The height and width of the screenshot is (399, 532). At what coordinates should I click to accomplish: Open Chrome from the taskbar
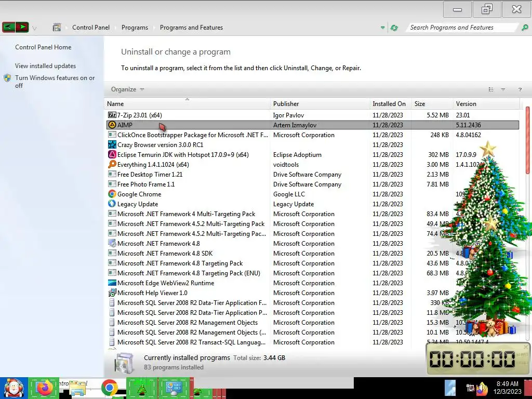pyautogui.click(x=109, y=388)
